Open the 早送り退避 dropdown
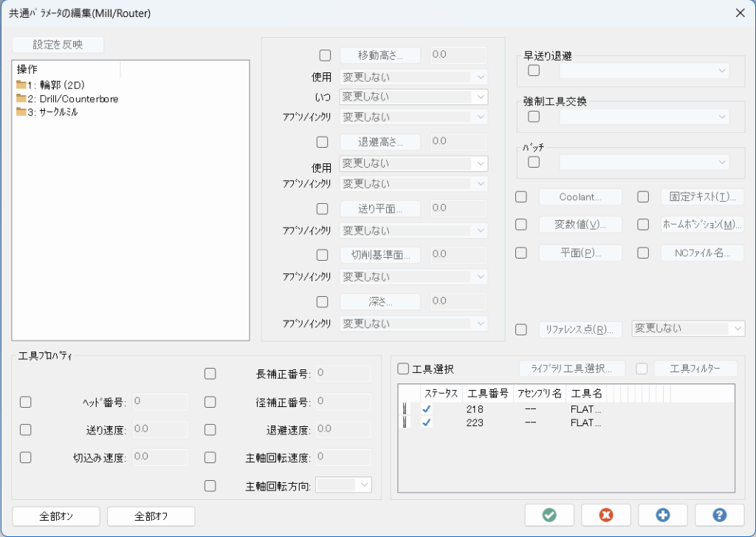Viewport: 756px width, 537px height. [645, 70]
